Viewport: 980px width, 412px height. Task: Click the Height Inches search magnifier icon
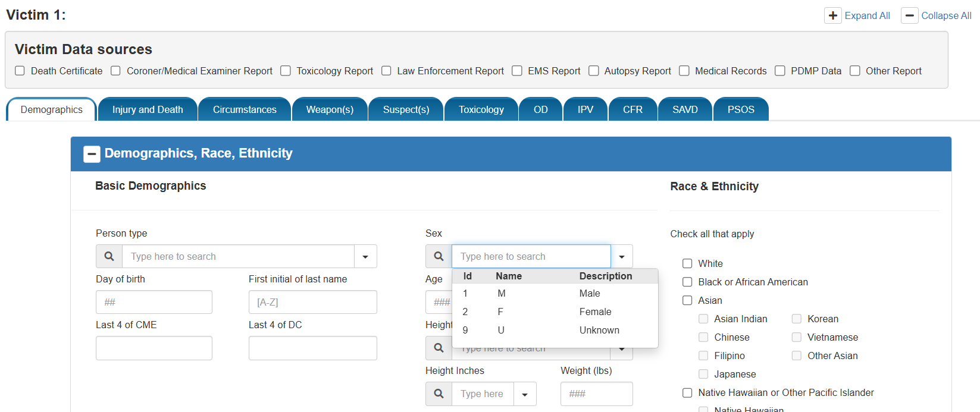[439, 394]
